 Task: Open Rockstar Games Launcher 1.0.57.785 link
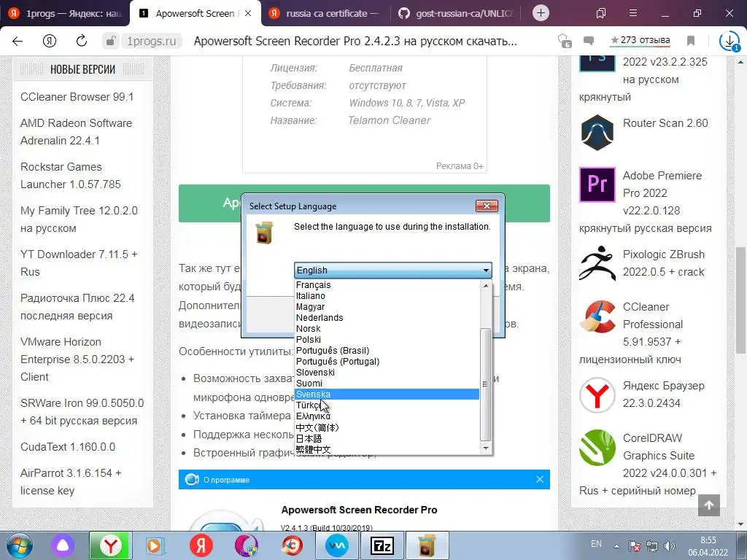(x=71, y=175)
